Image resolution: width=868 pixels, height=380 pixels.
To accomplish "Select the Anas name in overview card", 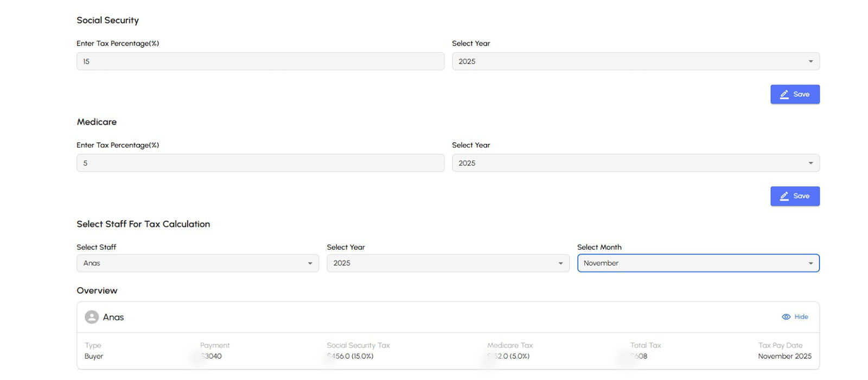I will click(x=113, y=318).
